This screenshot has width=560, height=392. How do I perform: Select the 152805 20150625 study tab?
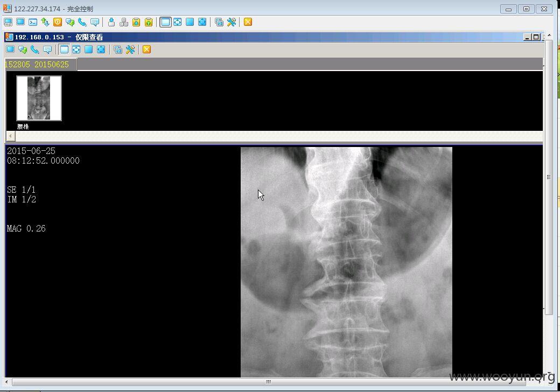click(x=40, y=65)
